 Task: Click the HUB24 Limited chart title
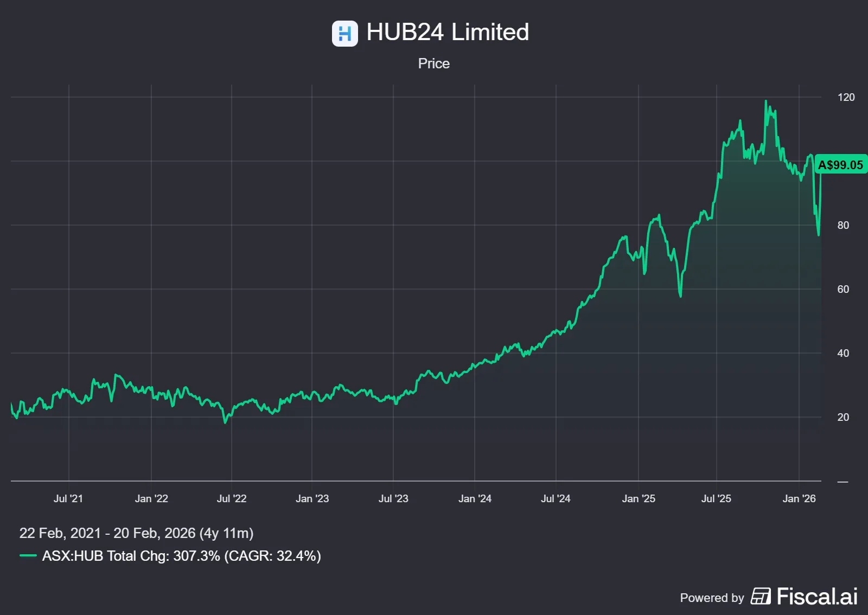click(x=448, y=32)
